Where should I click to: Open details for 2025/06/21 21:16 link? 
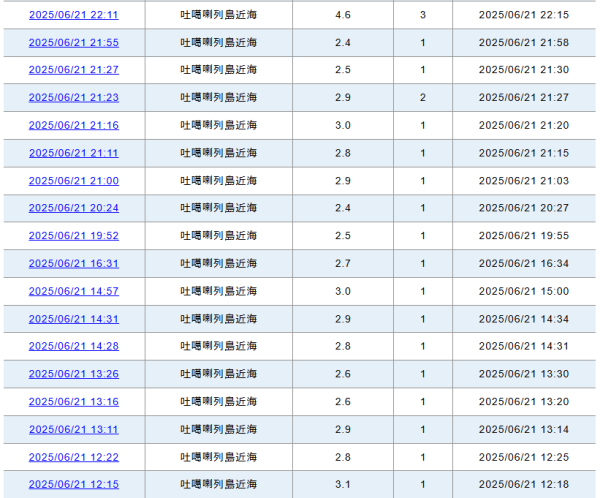73,125
